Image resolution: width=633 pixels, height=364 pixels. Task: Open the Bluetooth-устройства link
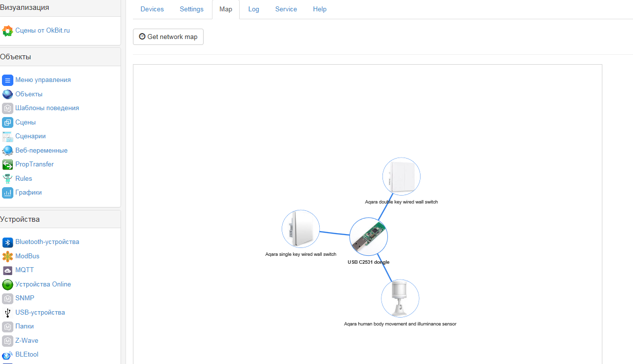pyautogui.click(x=47, y=242)
